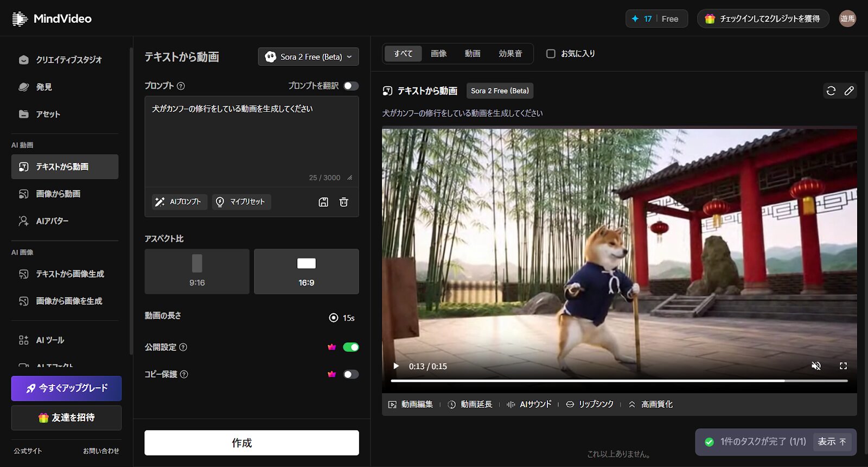Click the save prompt preset icon
This screenshot has width=868, height=467.
click(x=323, y=202)
